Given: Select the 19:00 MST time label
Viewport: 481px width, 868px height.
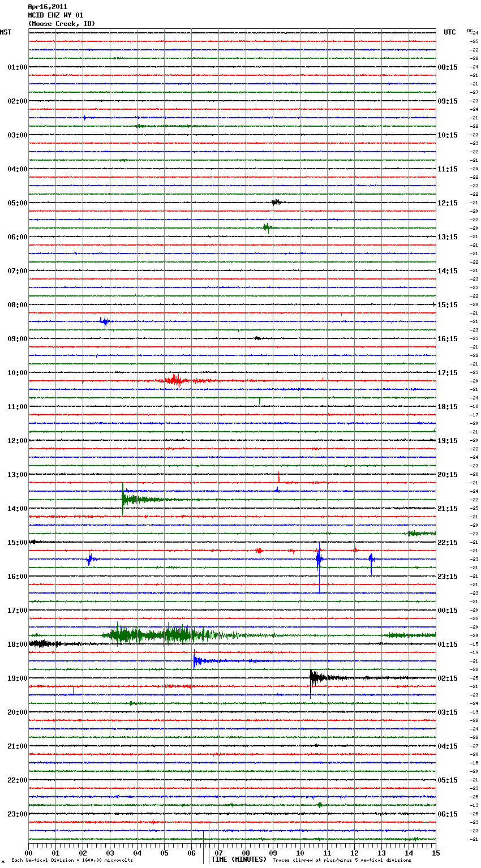Looking at the screenshot, I should (18, 678).
